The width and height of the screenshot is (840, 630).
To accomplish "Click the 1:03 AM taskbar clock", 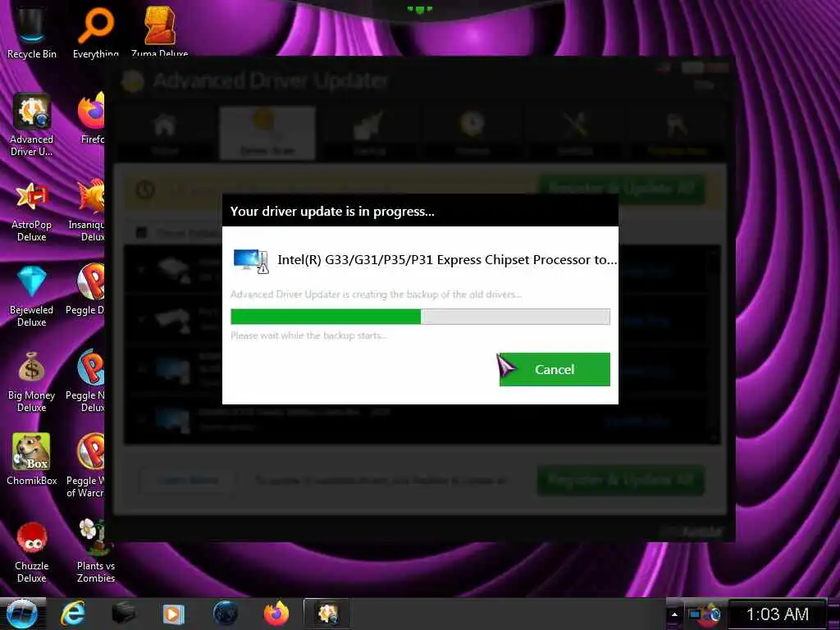I will [x=778, y=614].
